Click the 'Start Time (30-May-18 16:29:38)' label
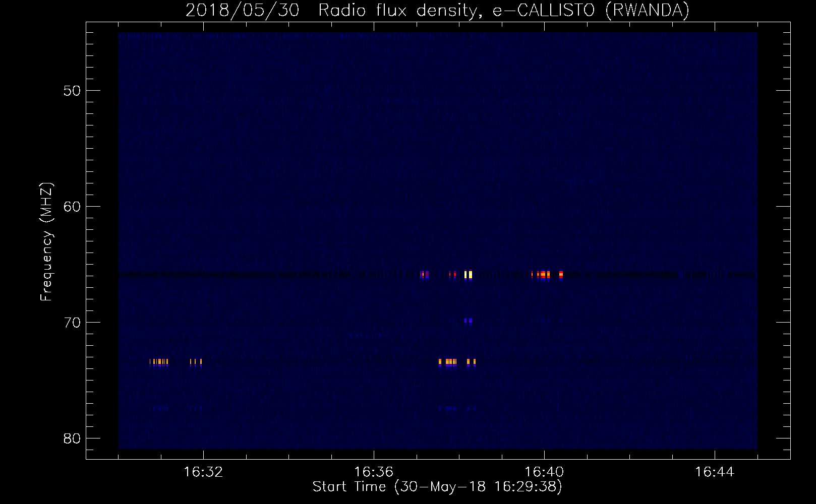816x504 pixels. coord(437,487)
